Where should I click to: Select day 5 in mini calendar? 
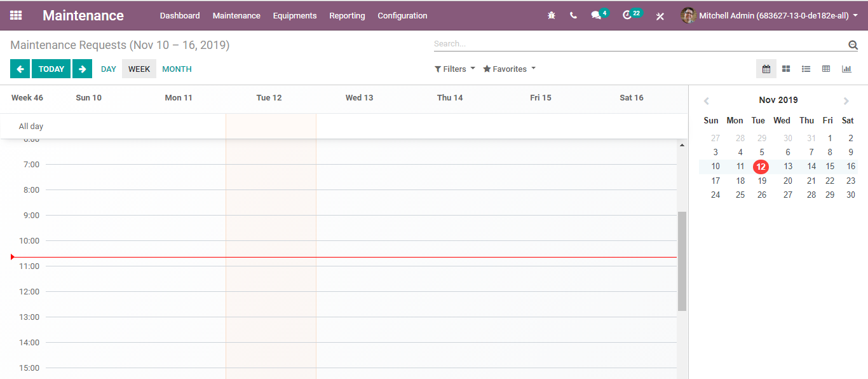tap(762, 153)
